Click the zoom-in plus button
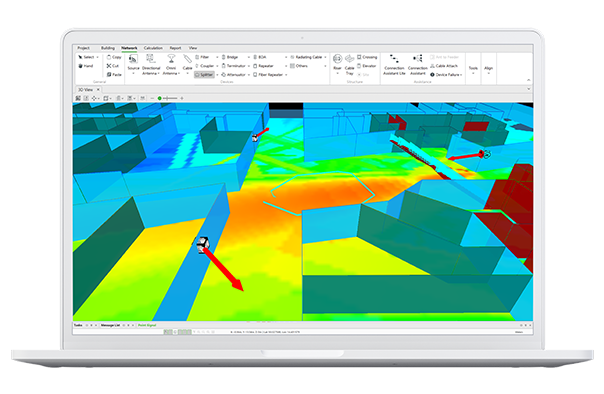 tap(182, 98)
